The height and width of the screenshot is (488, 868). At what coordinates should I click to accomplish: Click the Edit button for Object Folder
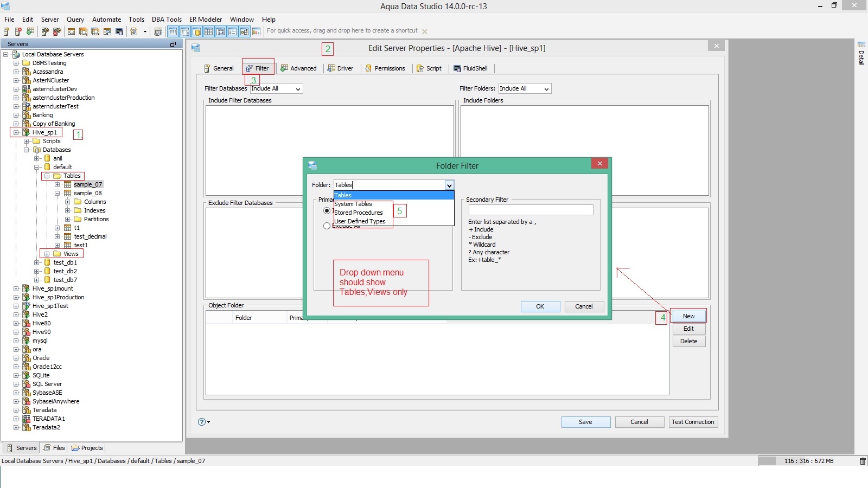[x=689, y=329]
